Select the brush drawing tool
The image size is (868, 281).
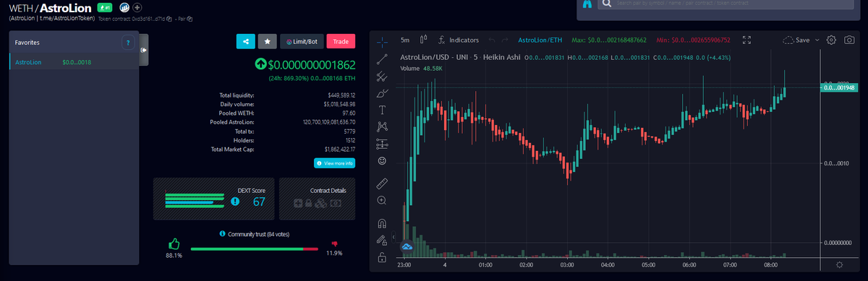382,93
